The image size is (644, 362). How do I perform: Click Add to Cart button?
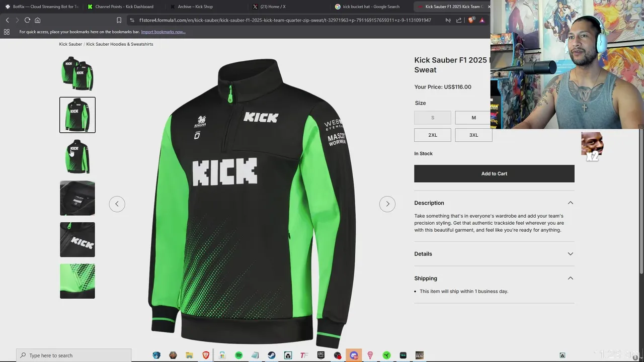pos(494,173)
